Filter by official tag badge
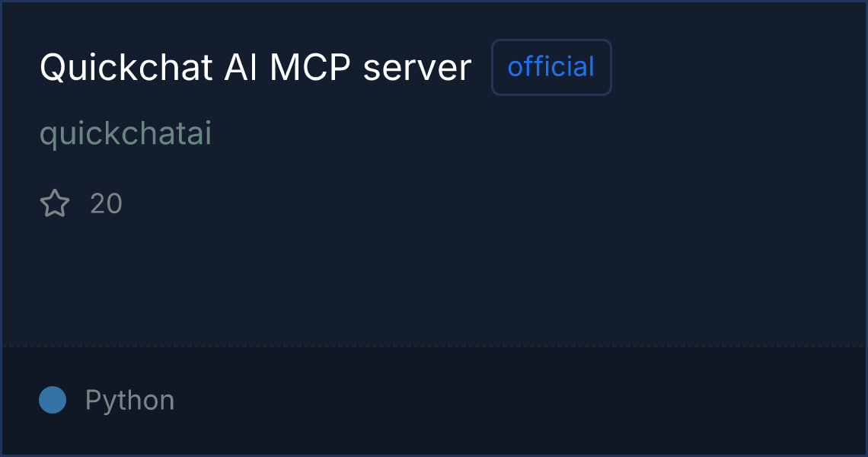868x457 pixels. pyautogui.click(x=551, y=67)
